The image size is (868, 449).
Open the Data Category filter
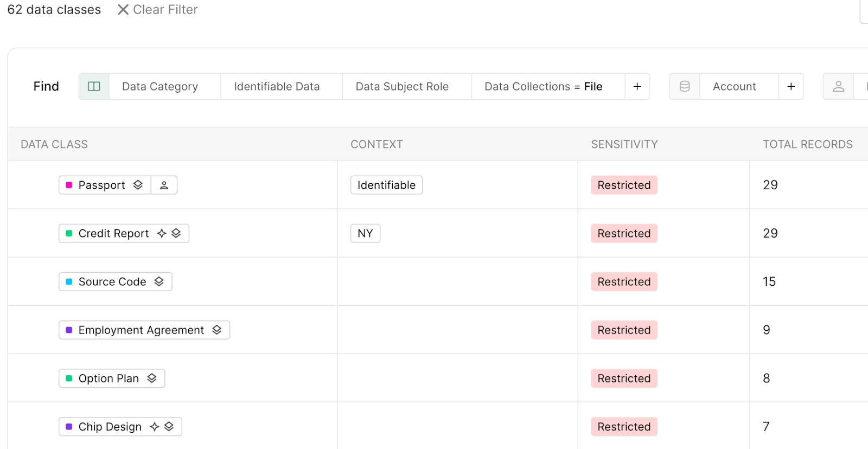160,87
